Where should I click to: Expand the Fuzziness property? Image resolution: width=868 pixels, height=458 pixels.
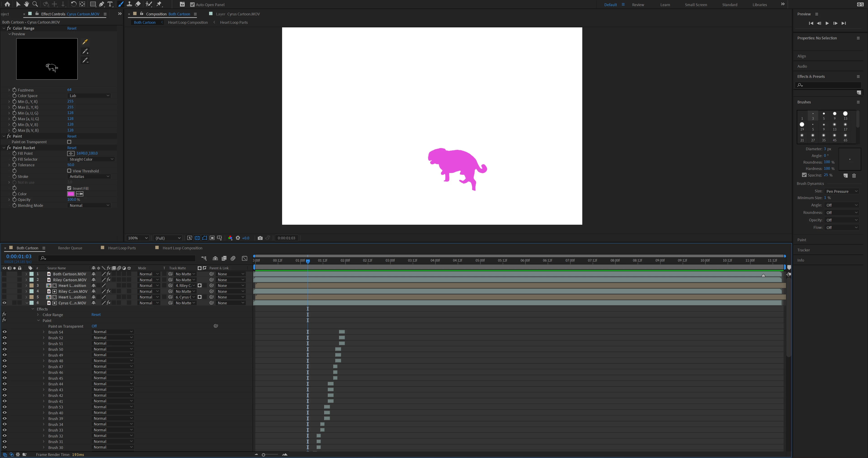[9, 90]
